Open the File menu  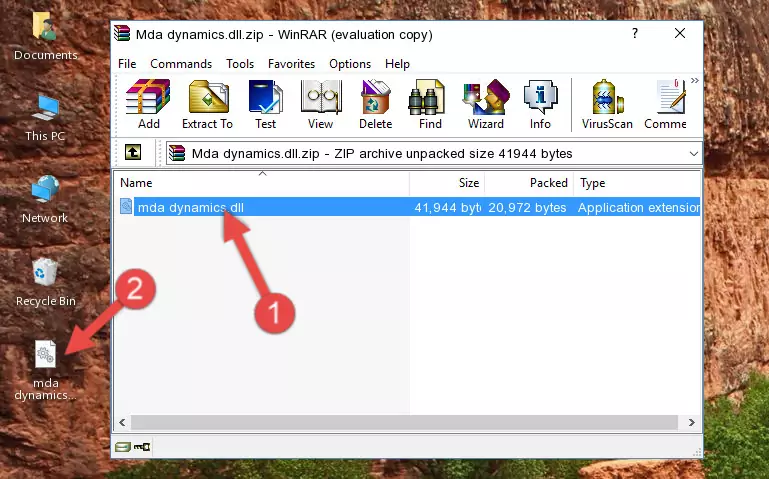click(x=127, y=64)
